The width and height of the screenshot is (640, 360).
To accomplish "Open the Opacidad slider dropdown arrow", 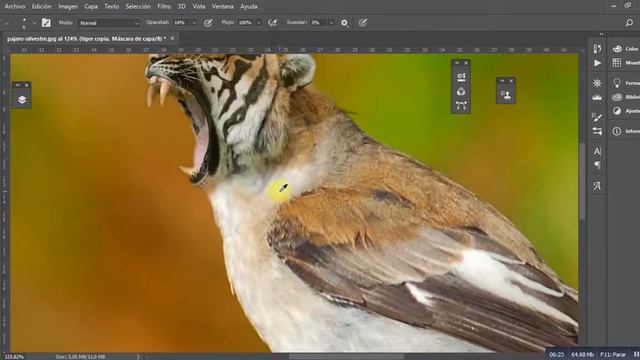I will click(x=194, y=23).
